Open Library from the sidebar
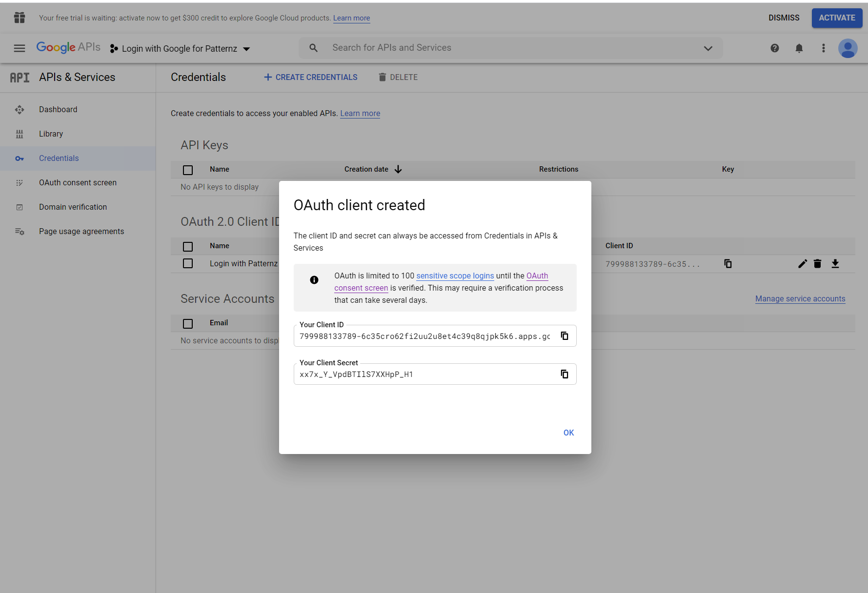The height and width of the screenshot is (593, 868). tap(51, 134)
